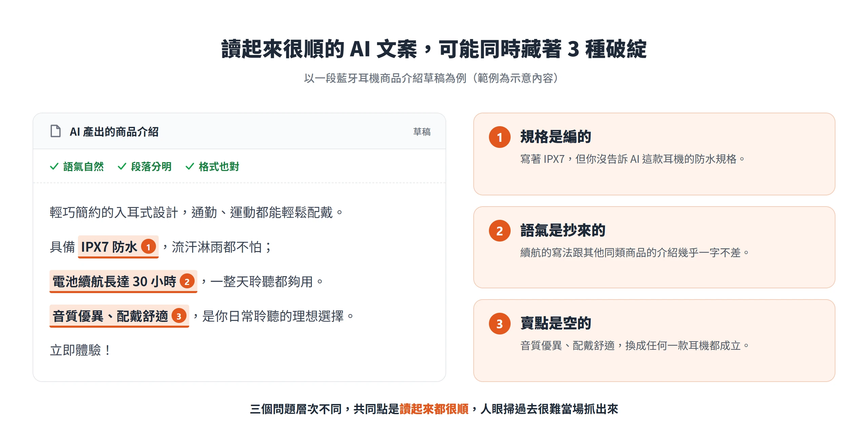
Task: Click the text 是你日常聆聽的理想選擇
Action: pyautogui.click(x=273, y=316)
